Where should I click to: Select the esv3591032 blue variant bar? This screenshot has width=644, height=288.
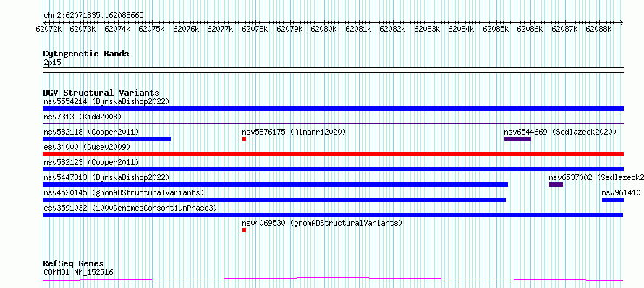(333, 215)
